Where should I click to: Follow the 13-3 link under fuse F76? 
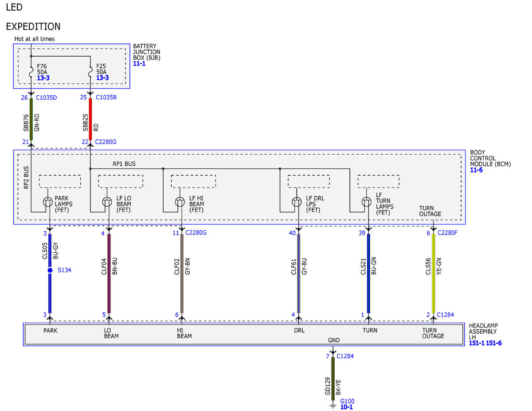(x=43, y=78)
